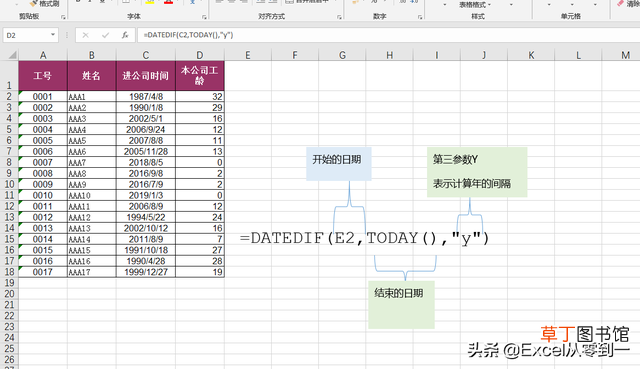Select the date cell 2019/1/3
The image size is (640, 369).
click(146, 195)
